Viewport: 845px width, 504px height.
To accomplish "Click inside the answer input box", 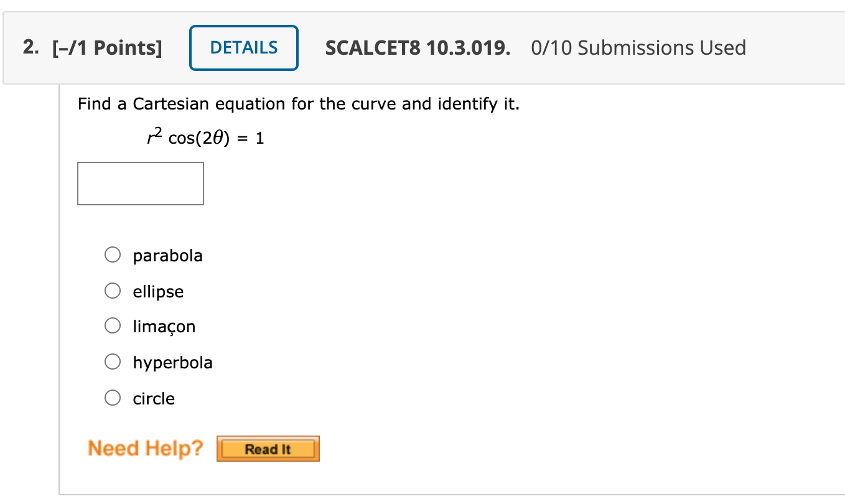I will (x=140, y=183).
